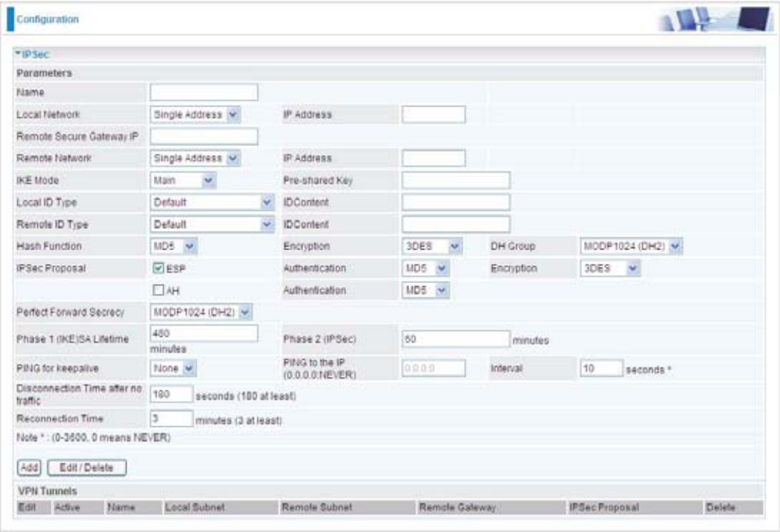Screen dimensions: 780x532
Task: Click the VPN Tunnels heading
Action: pos(47,491)
